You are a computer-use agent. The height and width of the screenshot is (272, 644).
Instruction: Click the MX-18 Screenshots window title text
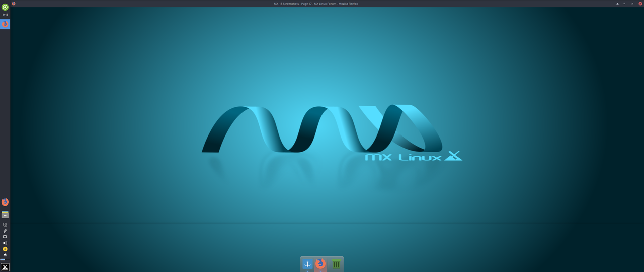point(316,4)
